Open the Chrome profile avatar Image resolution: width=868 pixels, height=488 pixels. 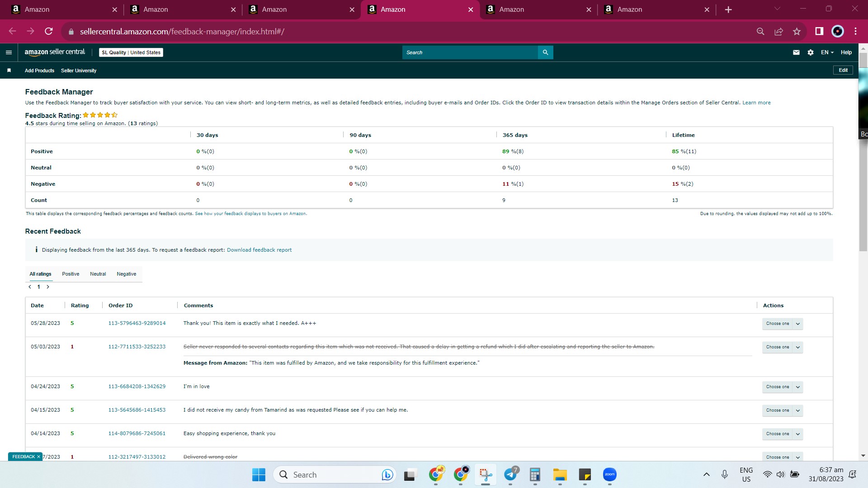[838, 31]
